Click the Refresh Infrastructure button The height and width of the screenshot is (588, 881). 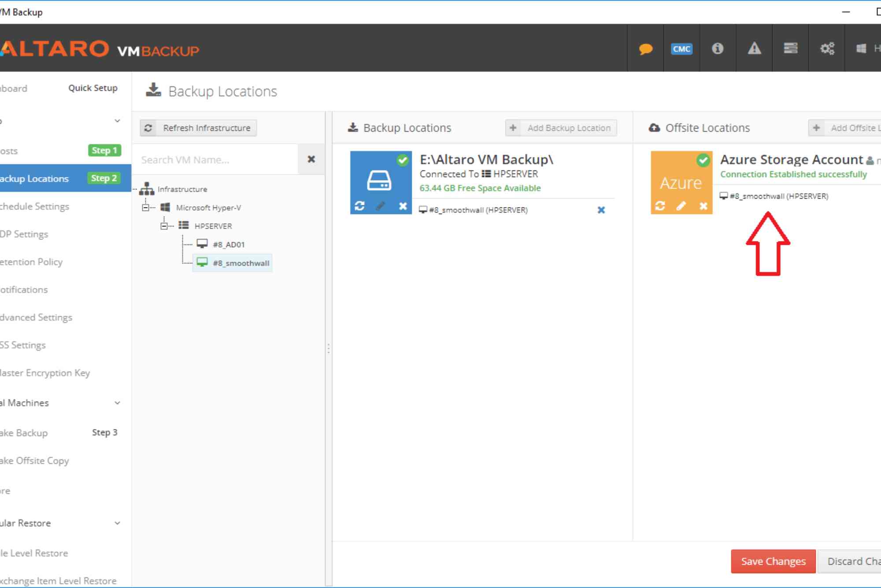coord(198,128)
